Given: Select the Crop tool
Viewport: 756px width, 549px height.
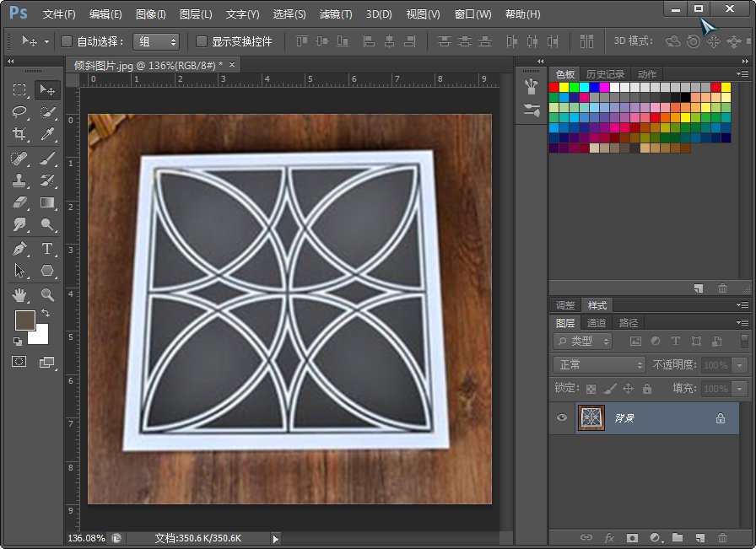Looking at the screenshot, I should click(x=21, y=133).
